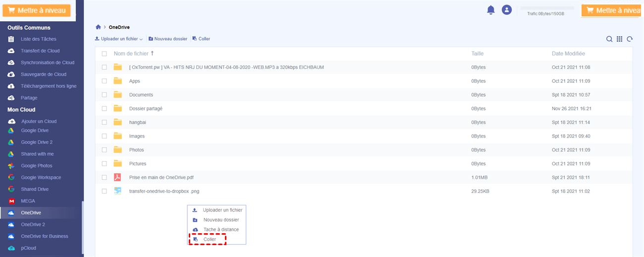Click Mettre à niveau button beside traffic bar
Screen dimensions: 644x257
[x=612, y=10]
